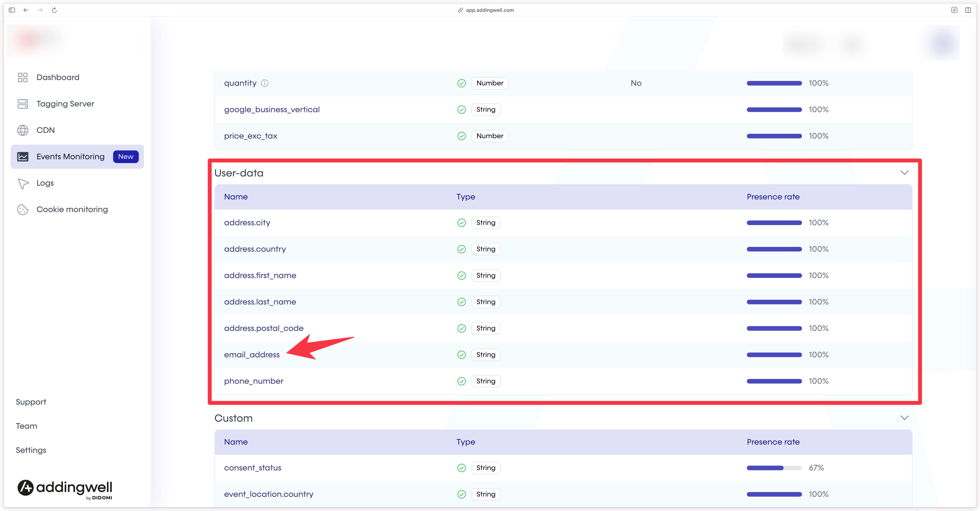
Task: Open the Support page
Action: [31, 401]
